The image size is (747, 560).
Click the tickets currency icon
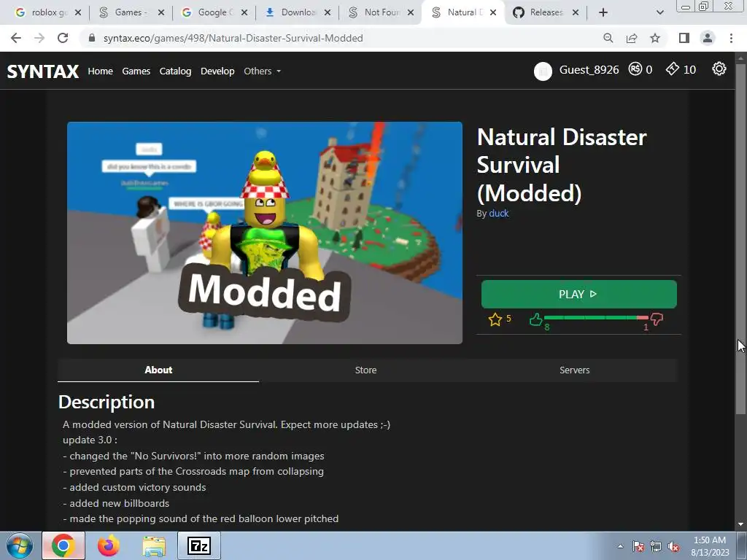coord(672,69)
